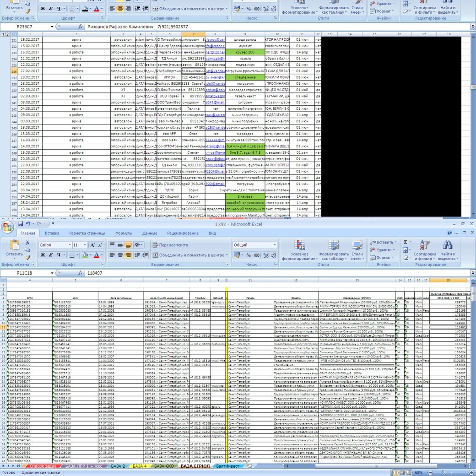476x476 pixels.
Task: Open font size 11 dropdown in lower window
Action: pyautogui.click(x=85, y=245)
